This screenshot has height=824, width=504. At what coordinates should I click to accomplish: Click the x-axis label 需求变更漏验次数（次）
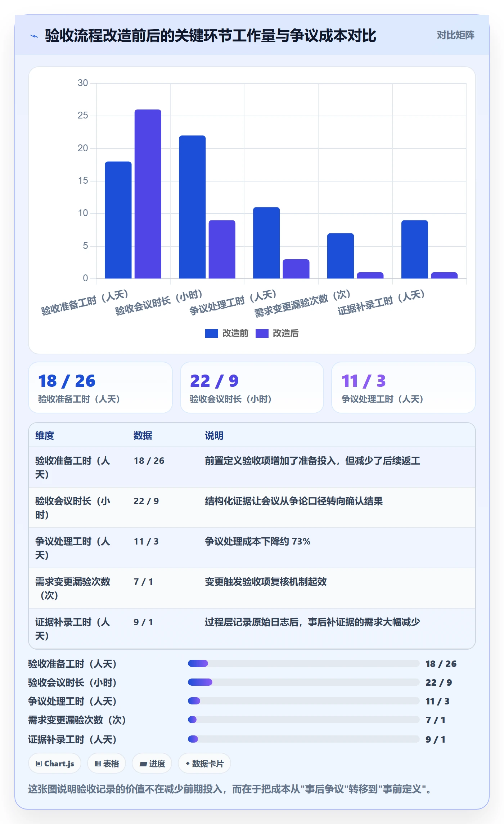pos(302,303)
